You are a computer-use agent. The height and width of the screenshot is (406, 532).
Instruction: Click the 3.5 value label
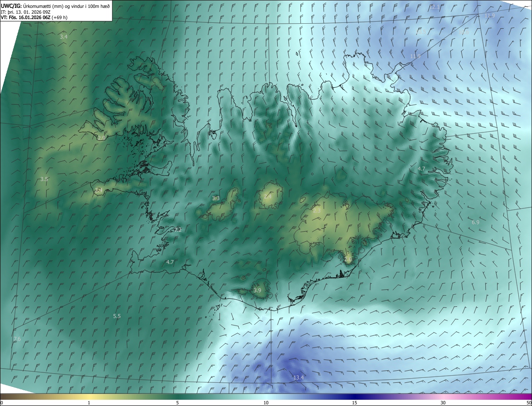(x=44, y=179)
